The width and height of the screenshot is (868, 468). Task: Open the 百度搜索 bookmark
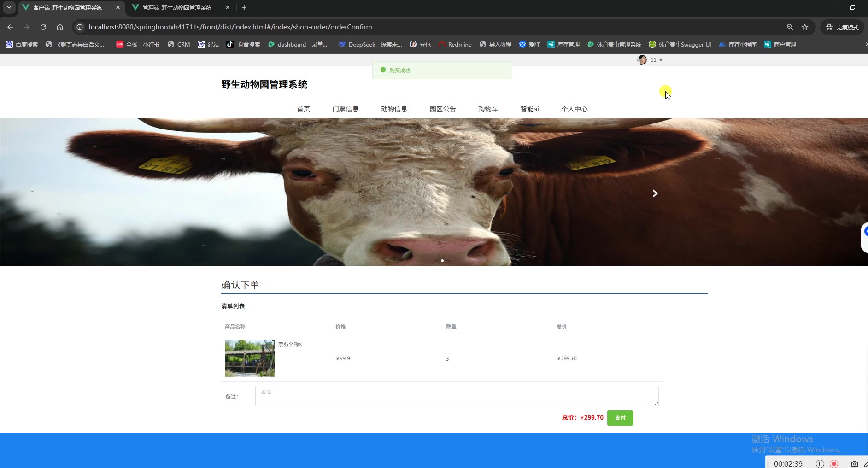[22, 45]
